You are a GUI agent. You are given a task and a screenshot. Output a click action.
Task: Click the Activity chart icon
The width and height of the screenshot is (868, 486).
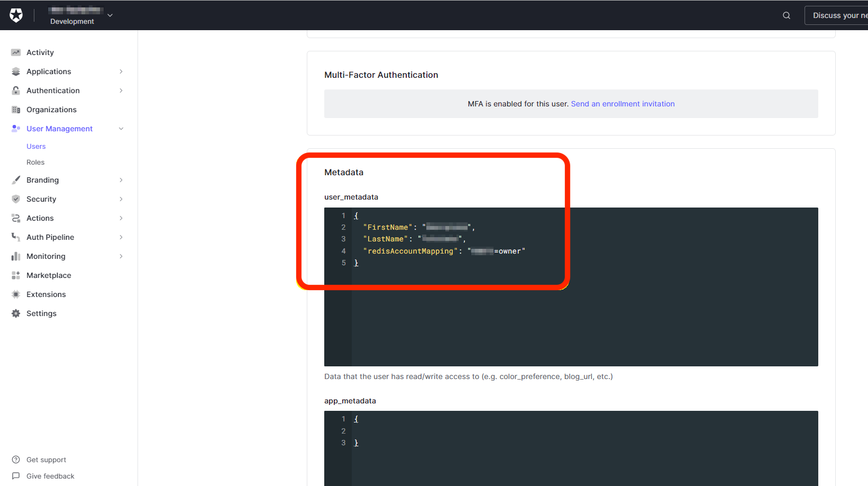pyautogui.click(x=16, y=52)
